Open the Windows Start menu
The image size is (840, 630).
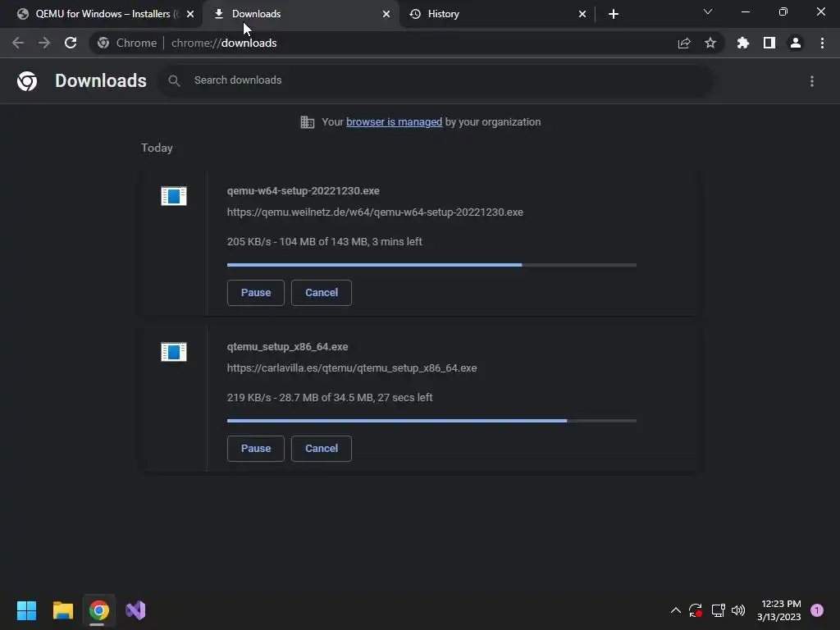[26, 610]
